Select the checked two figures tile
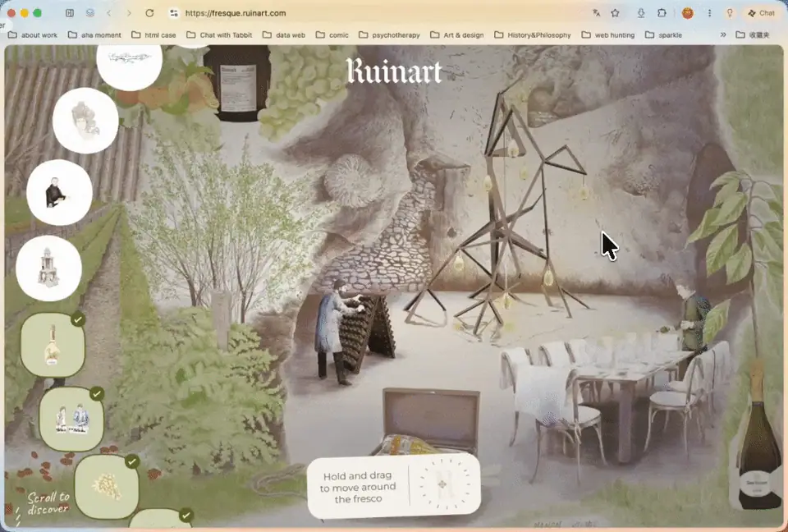 tap(71, 419)
